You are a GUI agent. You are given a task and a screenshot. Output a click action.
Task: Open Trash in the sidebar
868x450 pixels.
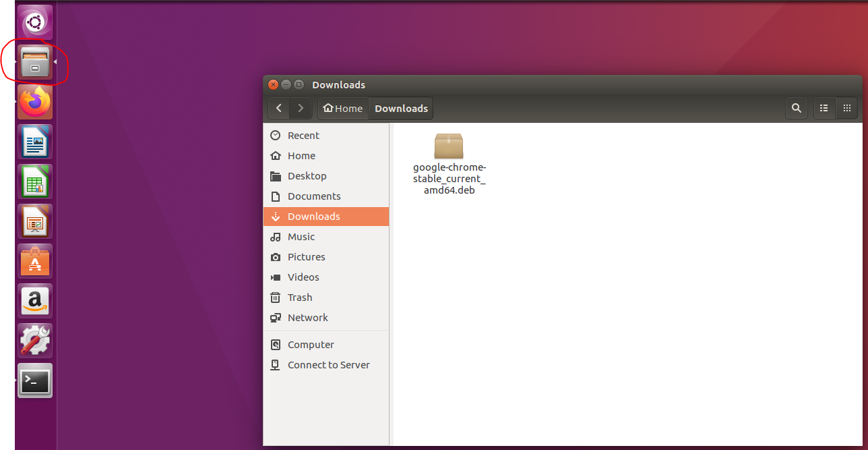pyautogui.click(x=326, y=298)
